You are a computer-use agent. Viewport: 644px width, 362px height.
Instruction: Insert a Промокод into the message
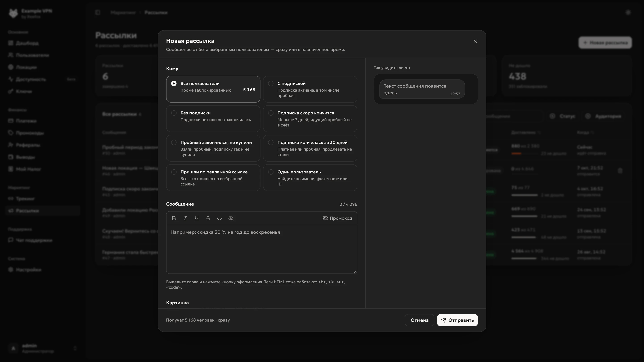337,218
